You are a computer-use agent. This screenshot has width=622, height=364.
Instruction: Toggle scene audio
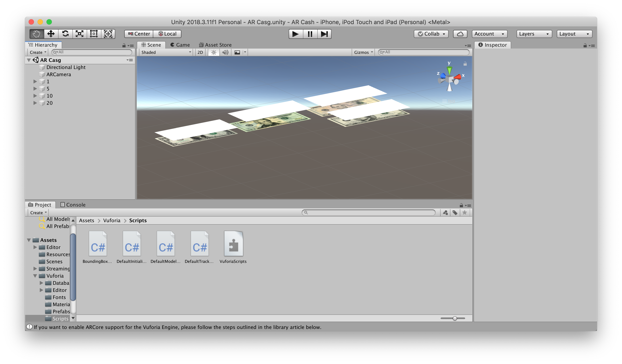tap(225, 52)
